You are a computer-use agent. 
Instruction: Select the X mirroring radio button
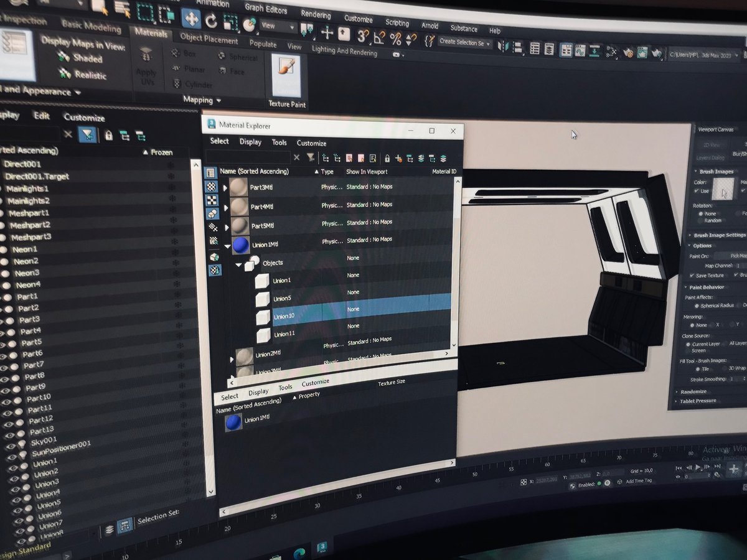point(712,325)
